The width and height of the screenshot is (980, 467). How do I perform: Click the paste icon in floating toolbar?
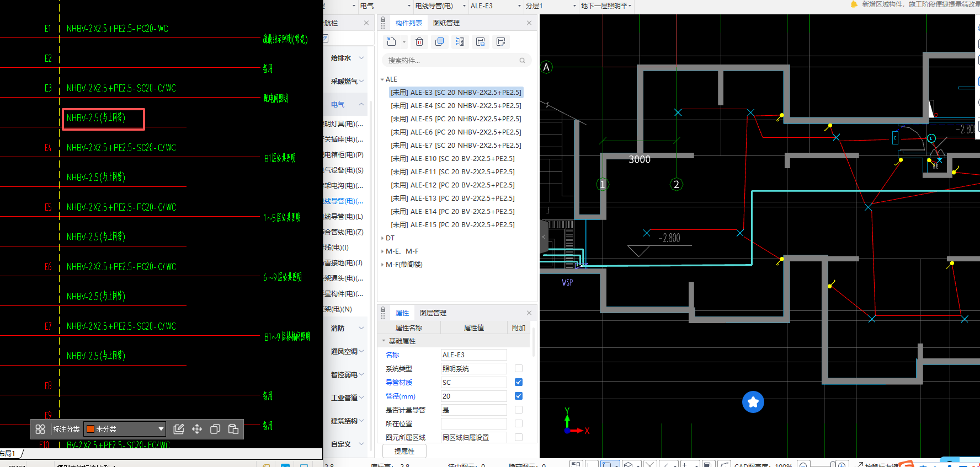tap(233, 429)
